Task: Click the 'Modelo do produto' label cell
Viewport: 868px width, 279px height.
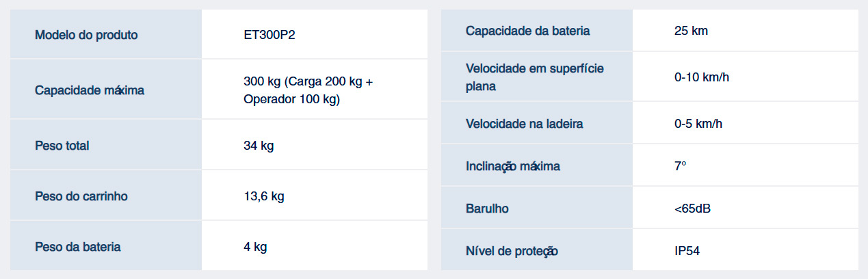Action: click(x=86, y=35)
